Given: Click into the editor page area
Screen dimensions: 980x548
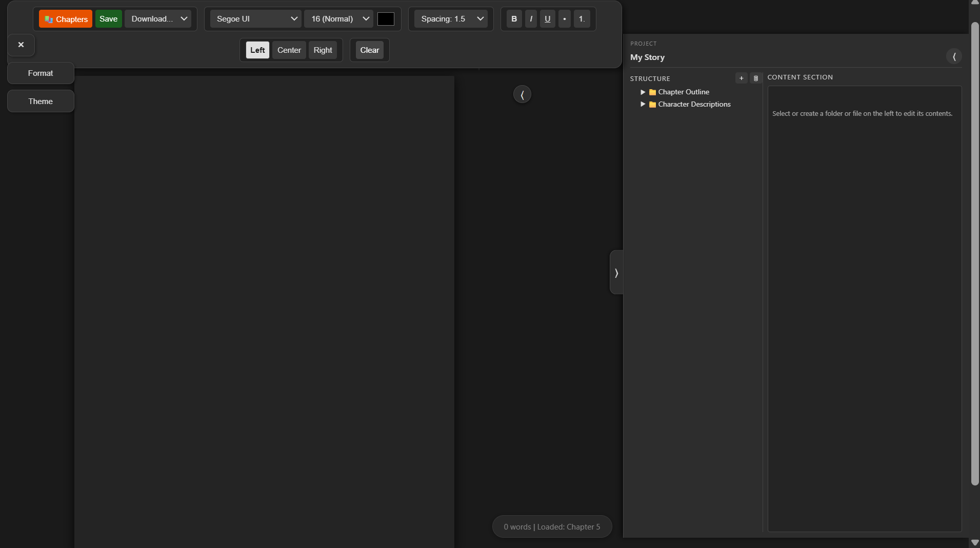Looking at the screenshot, I should pyautogui.click(x=264, y=312).
